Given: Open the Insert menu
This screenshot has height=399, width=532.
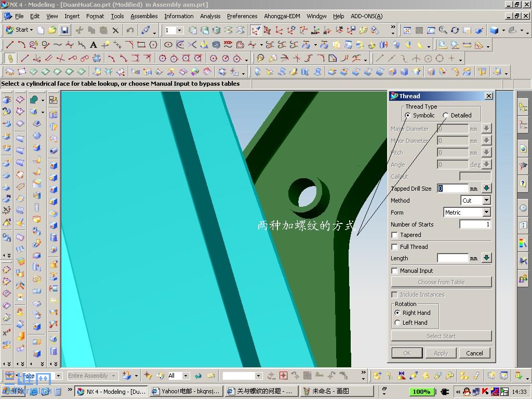Looking at the screenshot, I should (72, 16).
